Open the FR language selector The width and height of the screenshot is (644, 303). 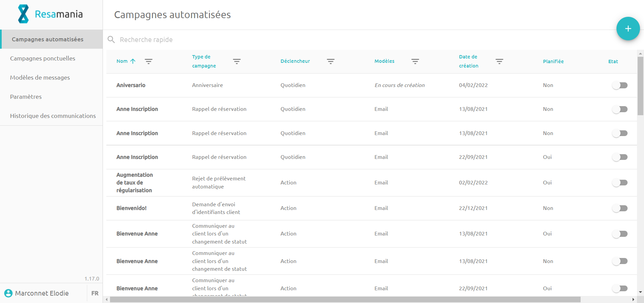point(95,293)
